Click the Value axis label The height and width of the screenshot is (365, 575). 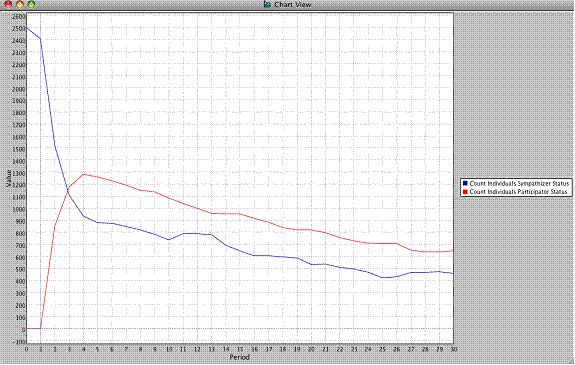(x=8, y=178)
